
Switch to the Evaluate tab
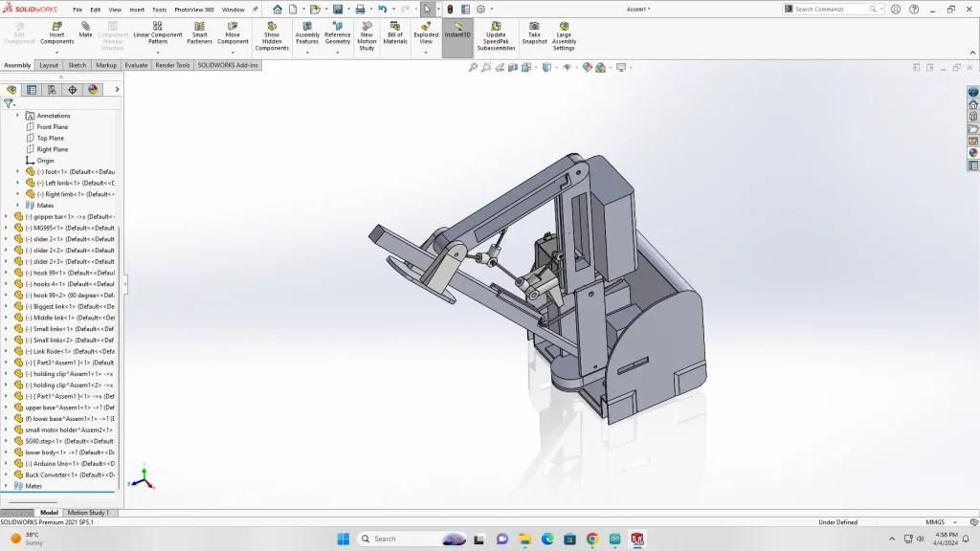136,65
